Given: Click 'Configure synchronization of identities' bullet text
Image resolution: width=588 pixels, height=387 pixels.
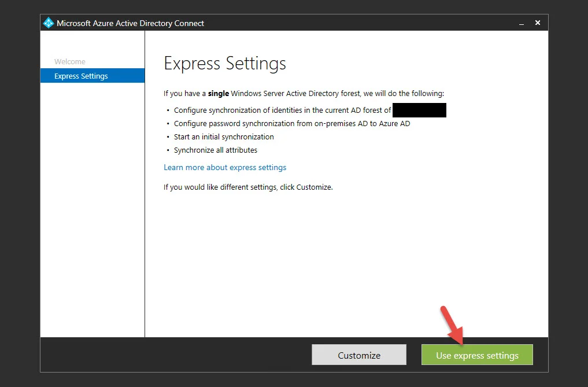Looking at the screenshot, I should (x=282, y=110).
